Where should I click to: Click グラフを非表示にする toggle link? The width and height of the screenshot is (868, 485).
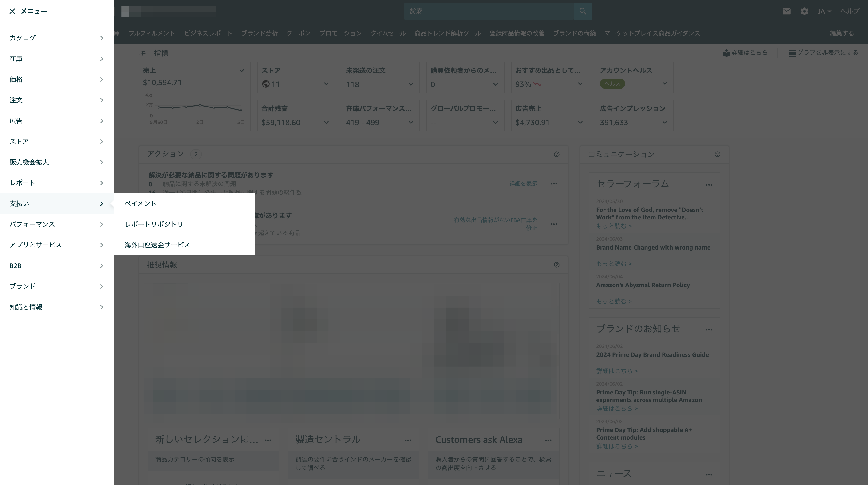coord(823,53)
